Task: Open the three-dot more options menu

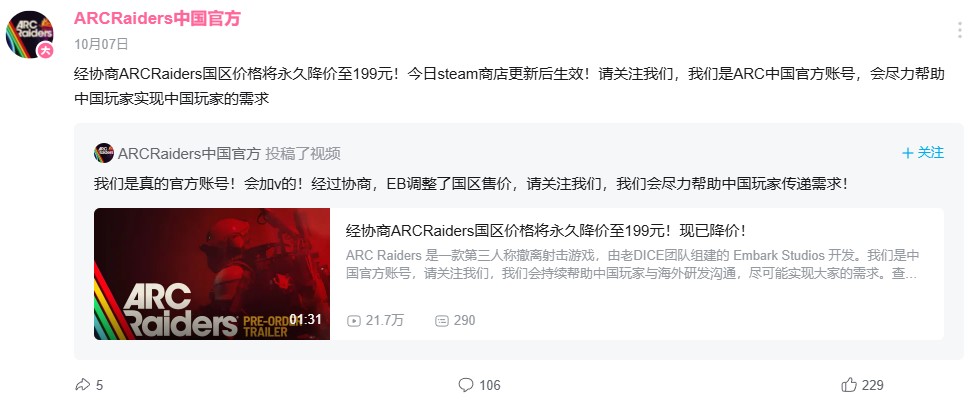Action: 959,29
